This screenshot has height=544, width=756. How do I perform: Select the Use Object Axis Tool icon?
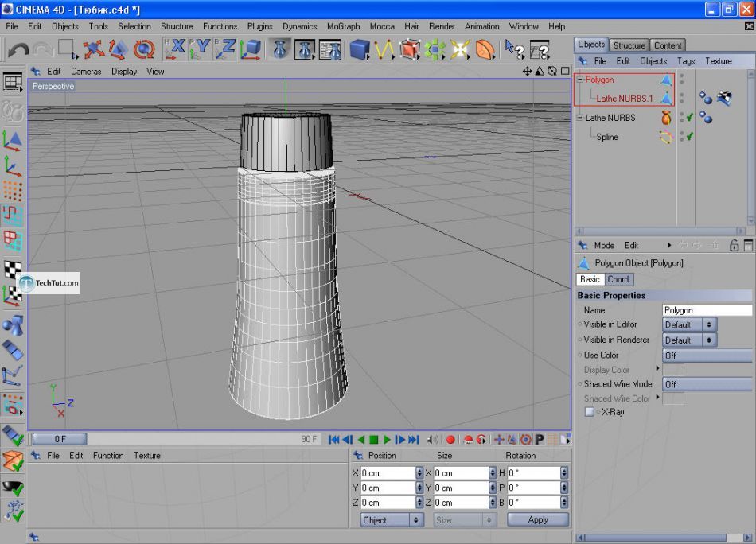click(x=13, y=165)
